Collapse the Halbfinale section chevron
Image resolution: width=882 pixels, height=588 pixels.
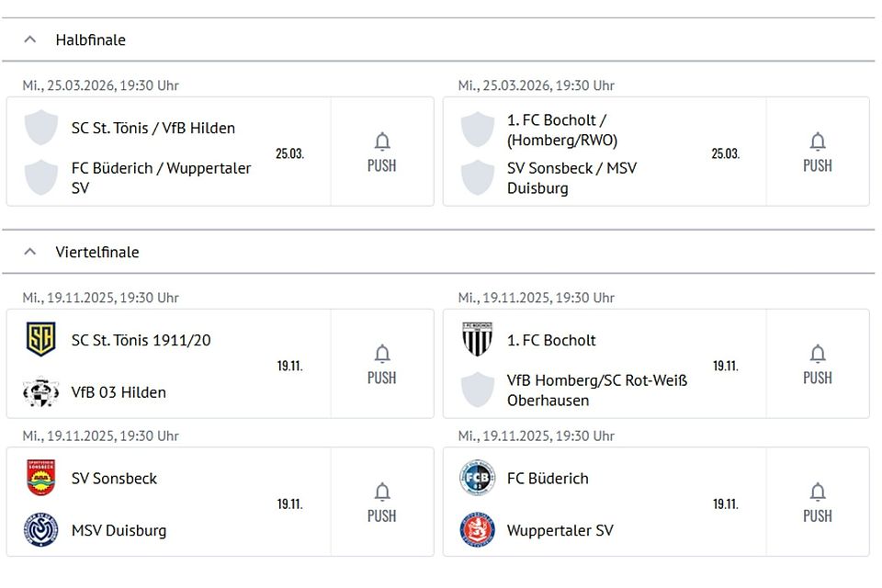click(x=30, y=40)
